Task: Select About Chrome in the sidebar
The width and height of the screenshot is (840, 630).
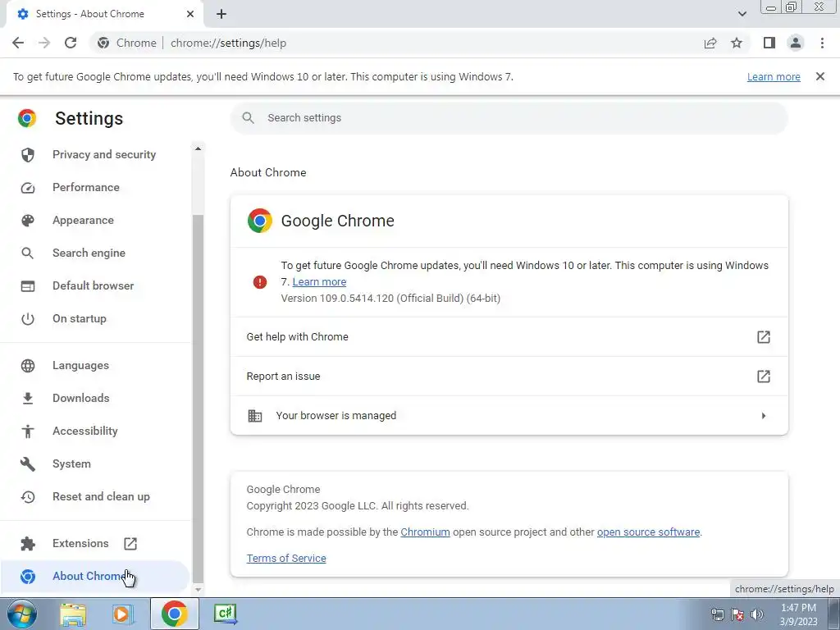Action: 95,577
